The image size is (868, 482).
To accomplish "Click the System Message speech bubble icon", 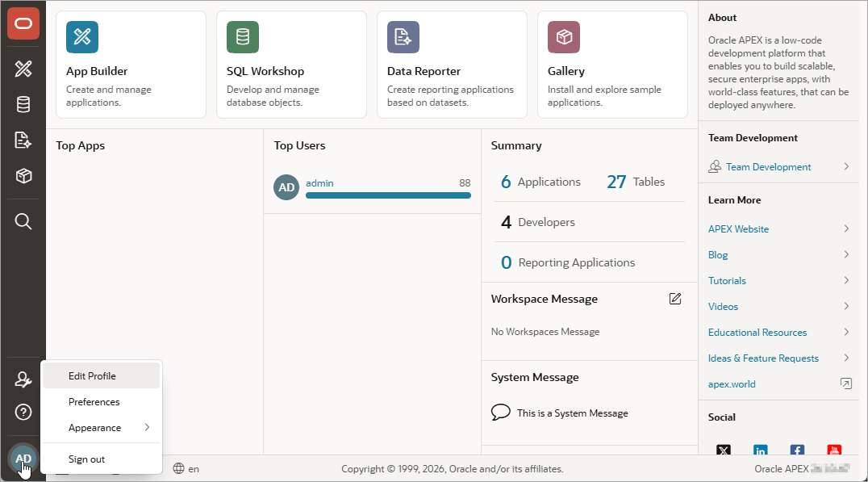I will pyautogui.click(x=500, y=413).
